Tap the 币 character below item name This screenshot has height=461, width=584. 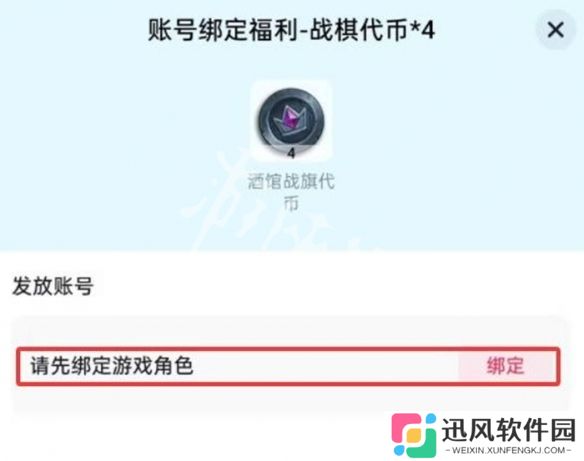(x=291, y=204)
